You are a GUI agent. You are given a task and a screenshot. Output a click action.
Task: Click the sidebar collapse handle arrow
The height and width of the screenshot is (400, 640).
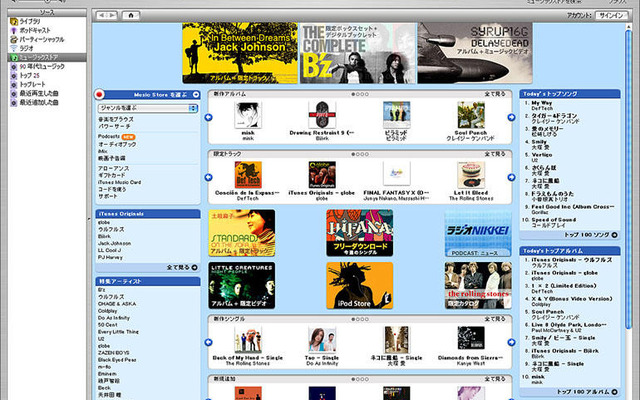click(x=89, y=219)
